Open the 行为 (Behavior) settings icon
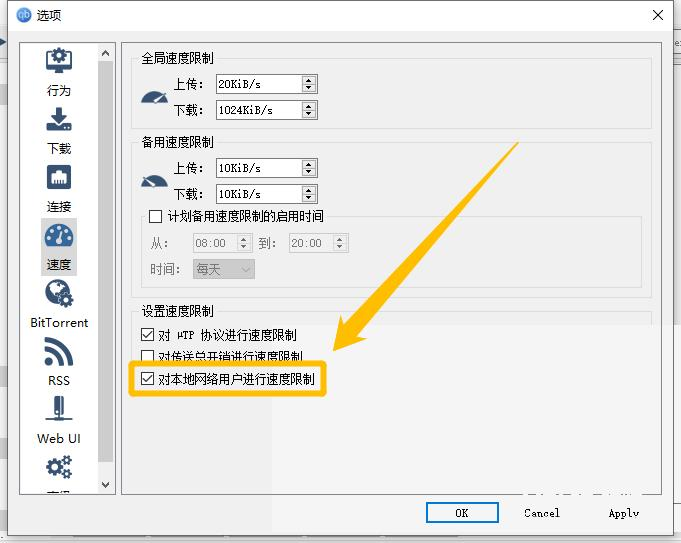Viewport: 681px width, 543px height. [x=59, y=61]
